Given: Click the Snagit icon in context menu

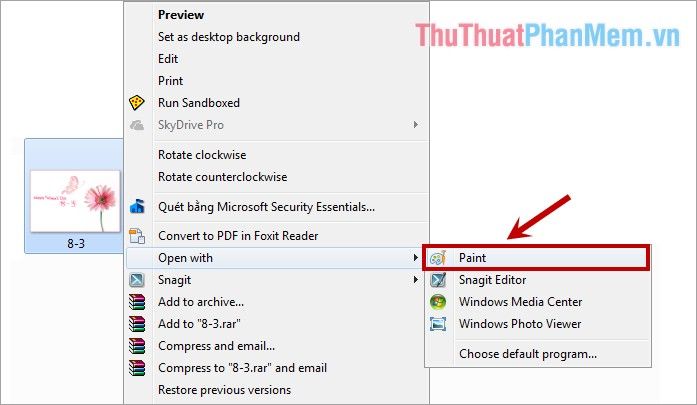Looking at the screenshot, I should point(137,280).
